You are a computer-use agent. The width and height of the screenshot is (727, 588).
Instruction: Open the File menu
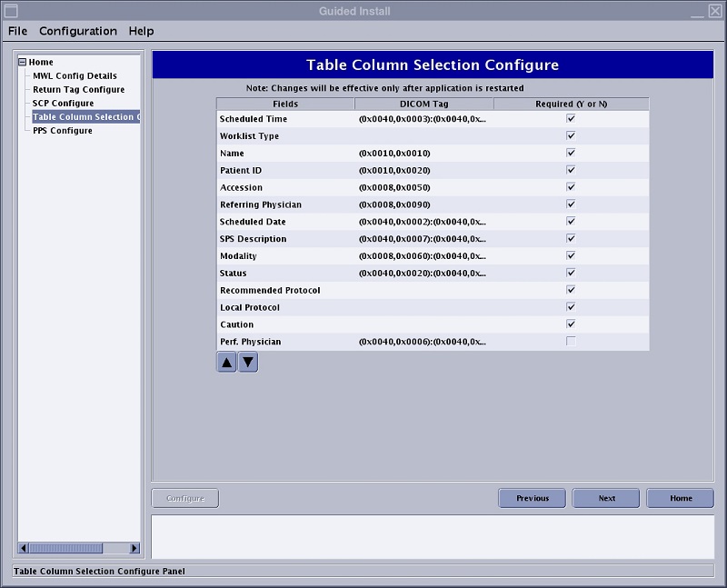tap(17, 31)
